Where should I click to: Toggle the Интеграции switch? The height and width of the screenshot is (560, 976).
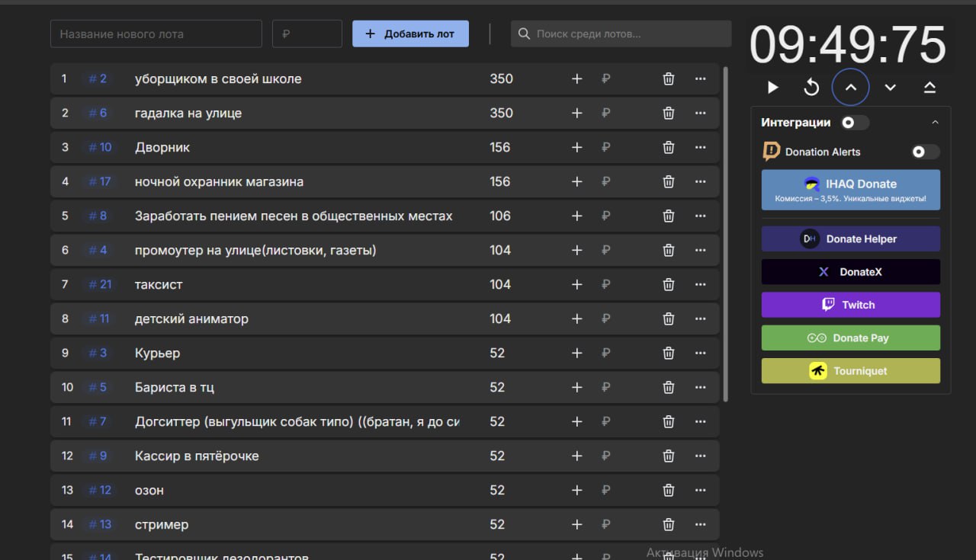click(x=855, y=123)
